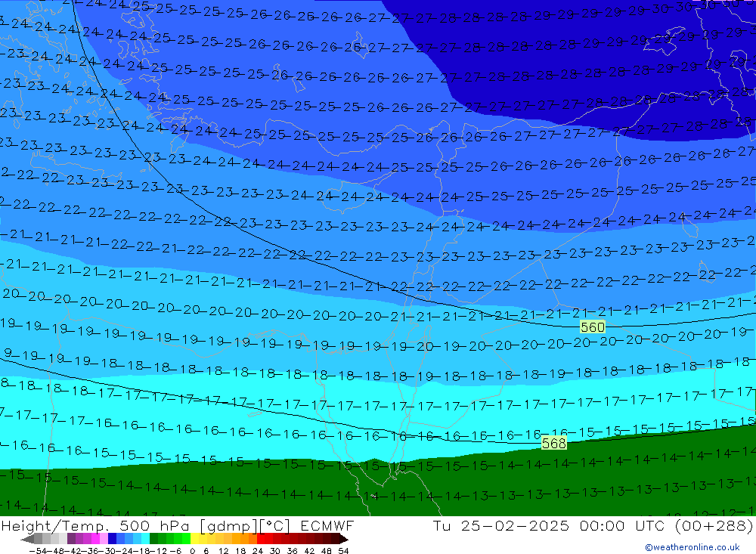756x554 pixels.
Task: Click the '54' legend scale maximum value
Action: tap(343, 551)
